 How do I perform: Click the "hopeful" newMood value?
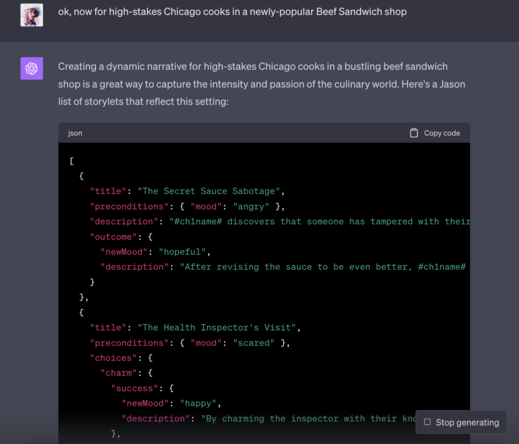[x=182, y=252]
